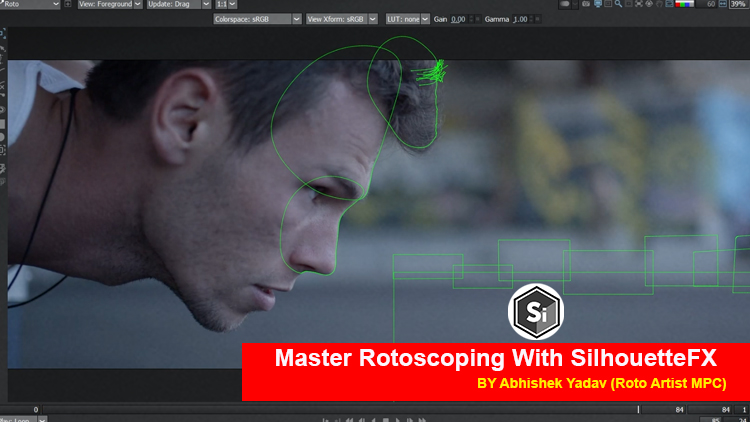750x422 pixels.
Task: Click the play forward button
Action: tap(397, 420)
